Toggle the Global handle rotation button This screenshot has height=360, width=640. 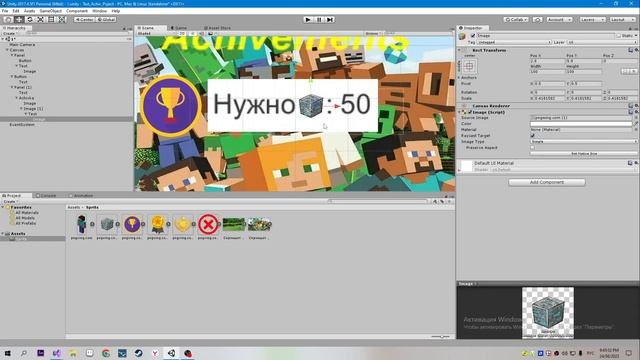tap(106, 19)
